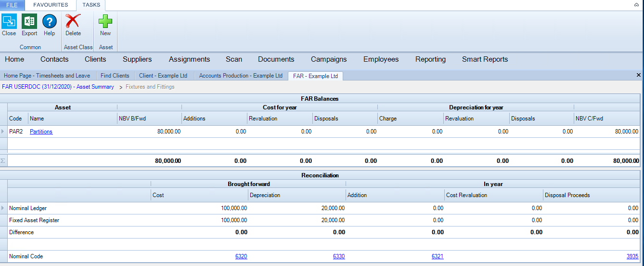Open nominal code 6321 link
This screenshot has height=266, width=644.
coord(438,256)
